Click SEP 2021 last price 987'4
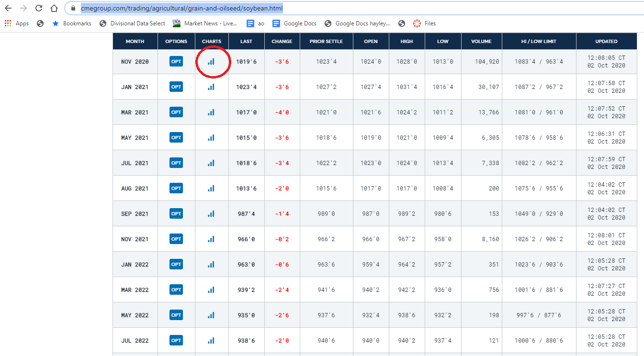This screenshot has width=644, height=356. pyautogui.click(x=247, y=214)
